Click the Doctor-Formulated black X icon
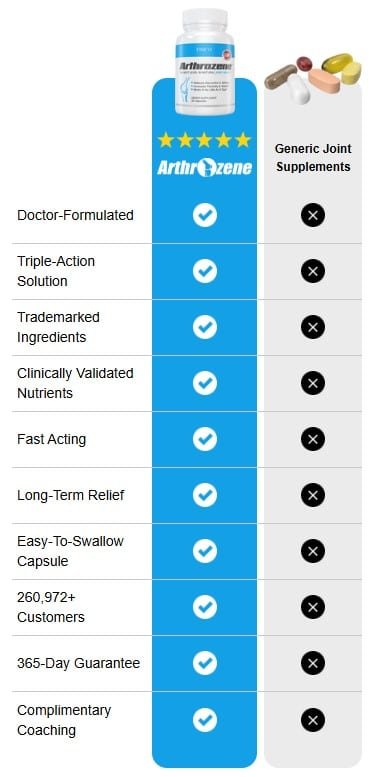 [313, 215]
